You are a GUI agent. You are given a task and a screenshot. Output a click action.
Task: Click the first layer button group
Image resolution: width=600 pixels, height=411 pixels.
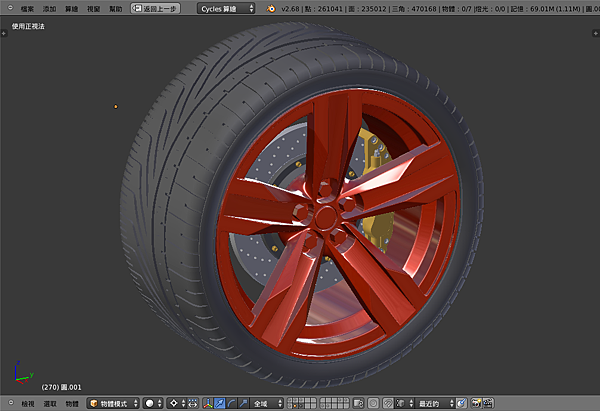(302, 403)
